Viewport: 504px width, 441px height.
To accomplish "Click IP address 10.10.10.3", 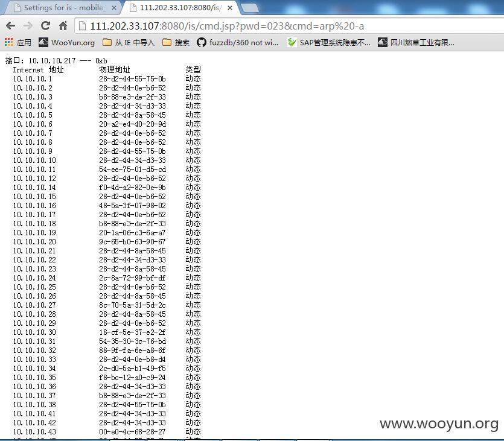I will pos(33,97).
